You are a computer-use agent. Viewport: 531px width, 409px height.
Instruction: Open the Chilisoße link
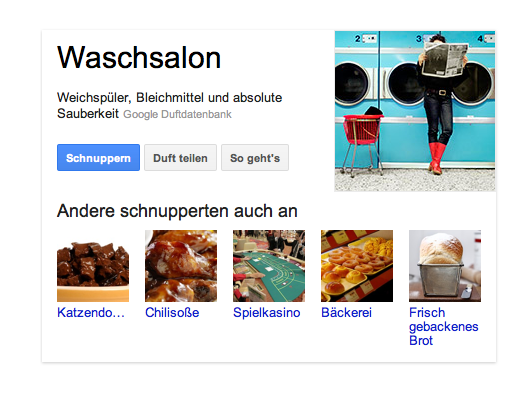(172, 312)
